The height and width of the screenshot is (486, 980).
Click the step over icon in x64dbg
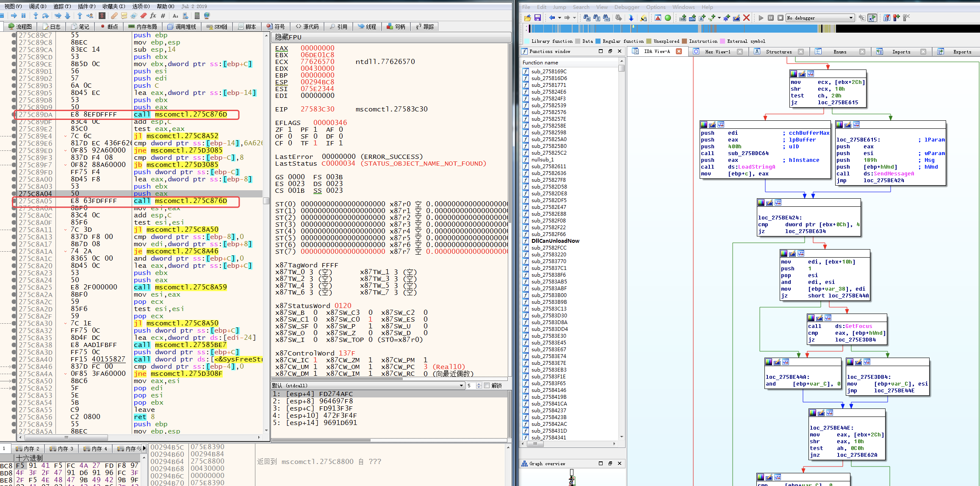click(x=45, y=16)
